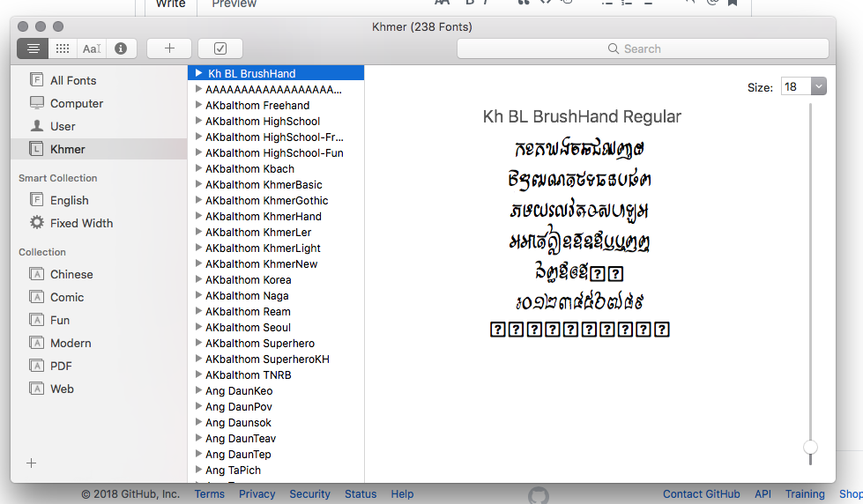Open Contact GitHub link
The width and height of the screenshot is (863, 504).
click(701, 494)
